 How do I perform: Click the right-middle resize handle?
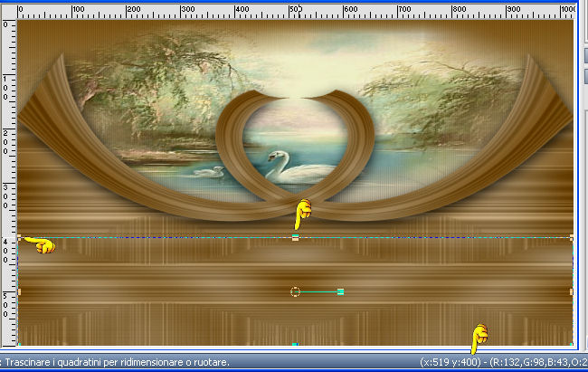[571, 291]
